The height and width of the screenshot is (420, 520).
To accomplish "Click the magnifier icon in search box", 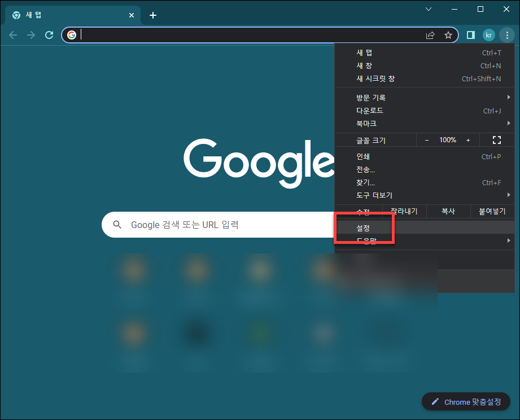I will coord(117,225).
